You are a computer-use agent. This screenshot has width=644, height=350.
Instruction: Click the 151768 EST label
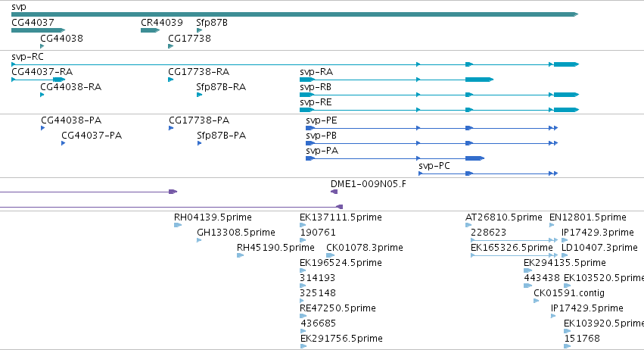coord(582,339)
